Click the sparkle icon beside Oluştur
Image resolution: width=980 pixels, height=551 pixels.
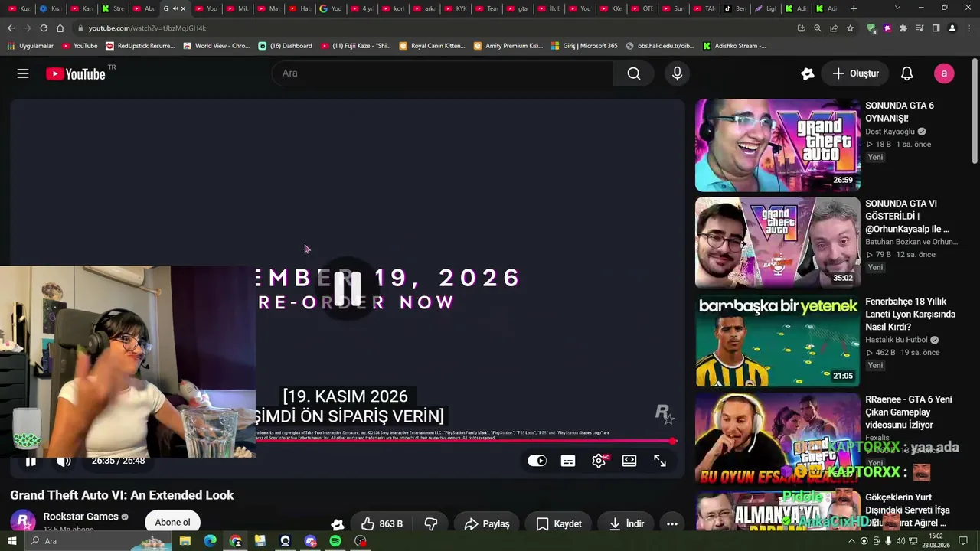(x=807, y=73)
